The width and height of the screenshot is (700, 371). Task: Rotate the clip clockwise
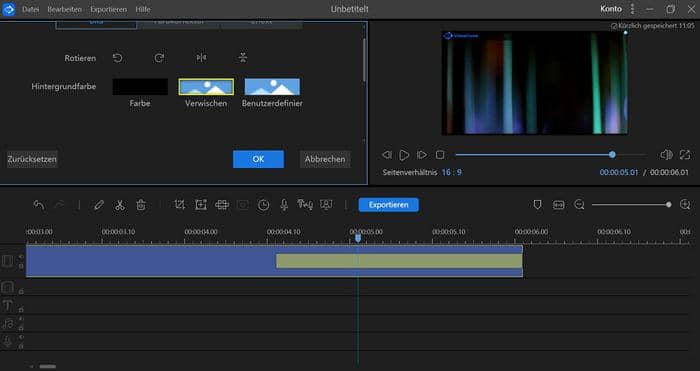(159, 58)
